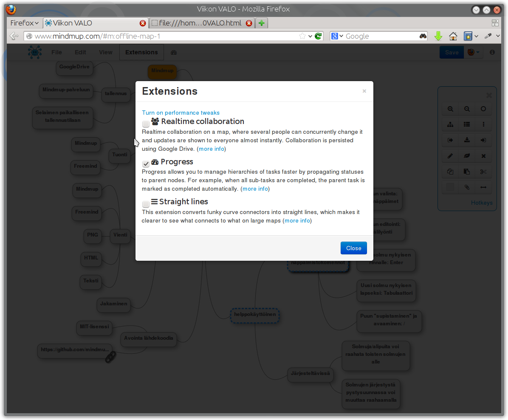Screen dimensions: 508x420
Task: Open the Firefox application menu dropdown
Action: tap(25, 23)
